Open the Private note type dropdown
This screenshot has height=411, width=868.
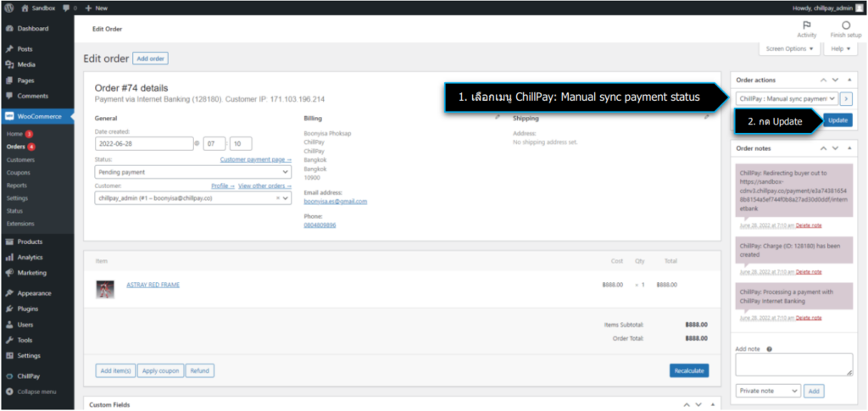(x=768, y=391)
